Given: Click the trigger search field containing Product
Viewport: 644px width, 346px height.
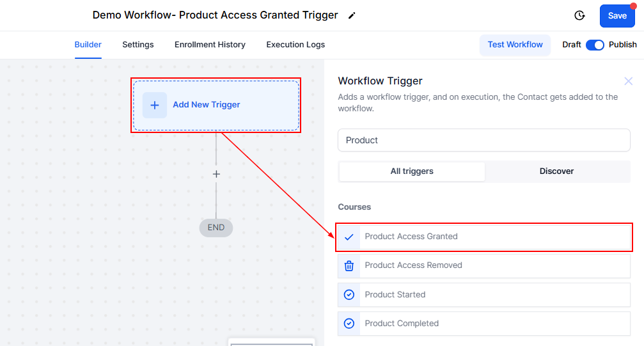Looking at the screenshot, I should pos(483,140).
